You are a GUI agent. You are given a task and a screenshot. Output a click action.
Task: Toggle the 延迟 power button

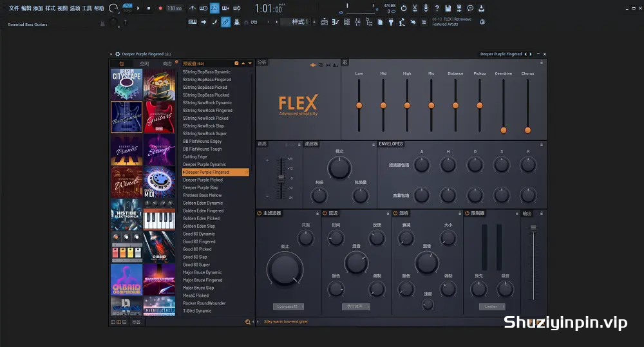tap(325, 213)
